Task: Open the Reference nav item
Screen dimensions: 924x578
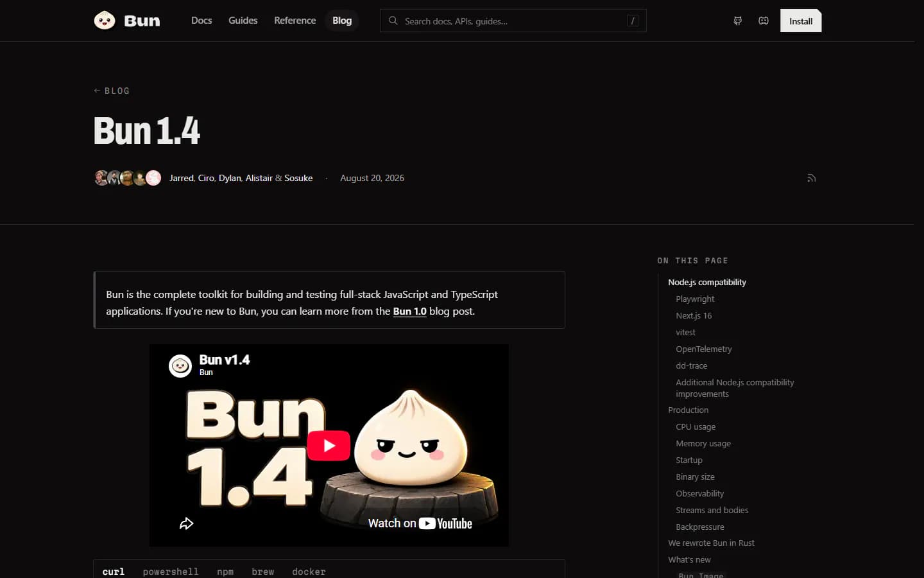Action: 295,21
